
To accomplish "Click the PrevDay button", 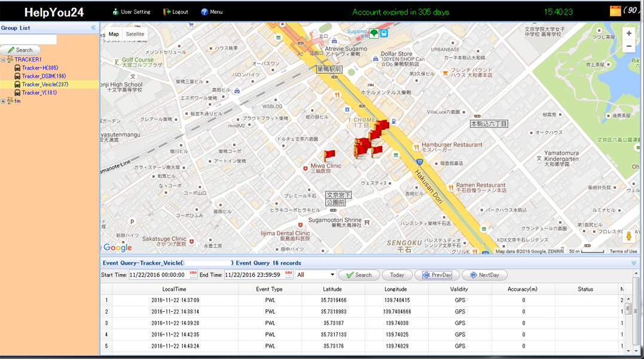I will pos(437,275).
